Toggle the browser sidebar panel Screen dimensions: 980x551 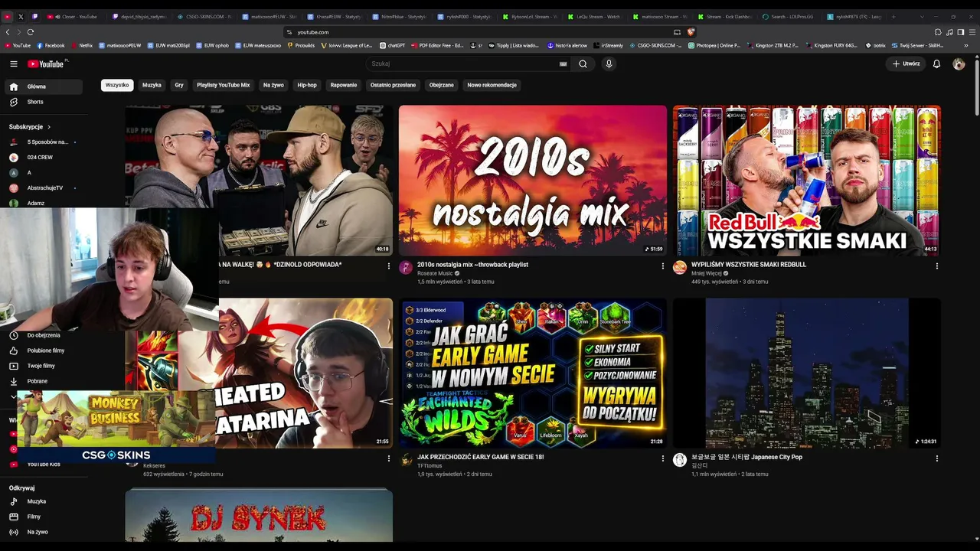click(x=961, y=32)
